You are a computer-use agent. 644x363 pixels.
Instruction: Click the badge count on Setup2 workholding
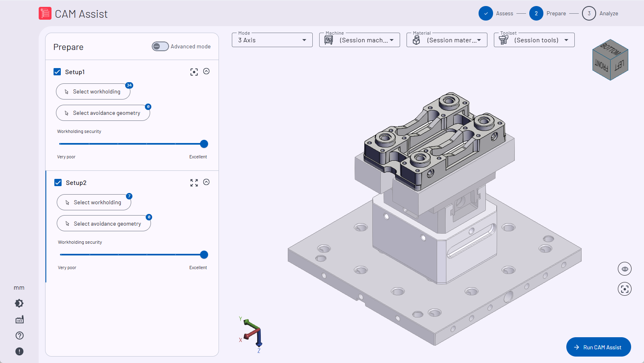pos(129,196)
